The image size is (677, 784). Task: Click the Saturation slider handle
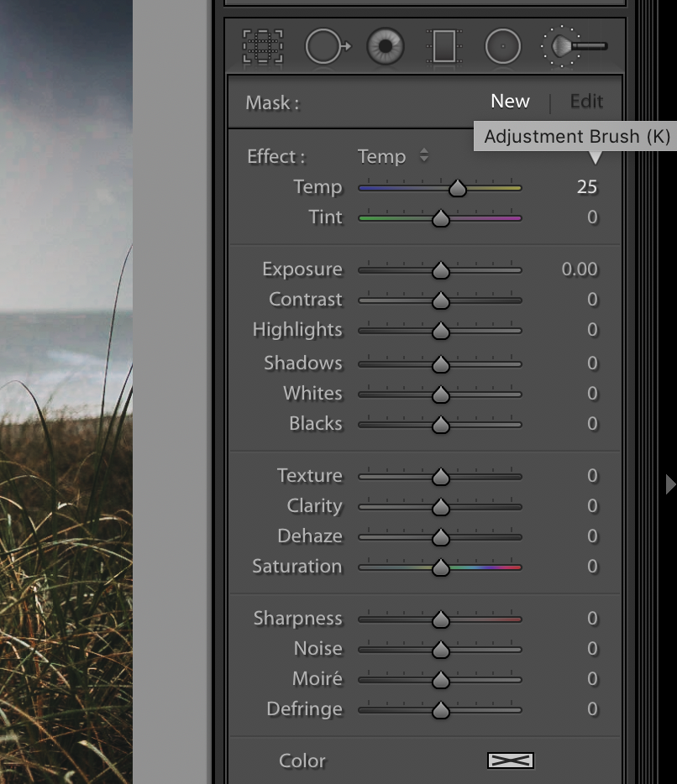pos(440,567)
